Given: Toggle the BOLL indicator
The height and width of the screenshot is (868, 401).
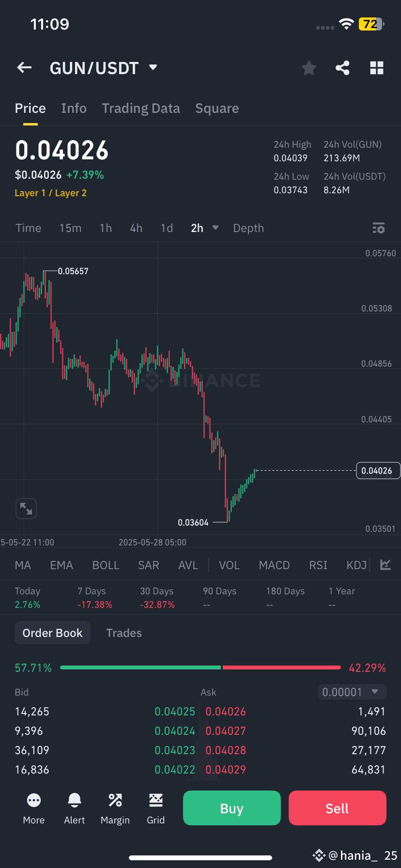Looking at the screenshot, I should pyautogui.click(x=106, y=565).
